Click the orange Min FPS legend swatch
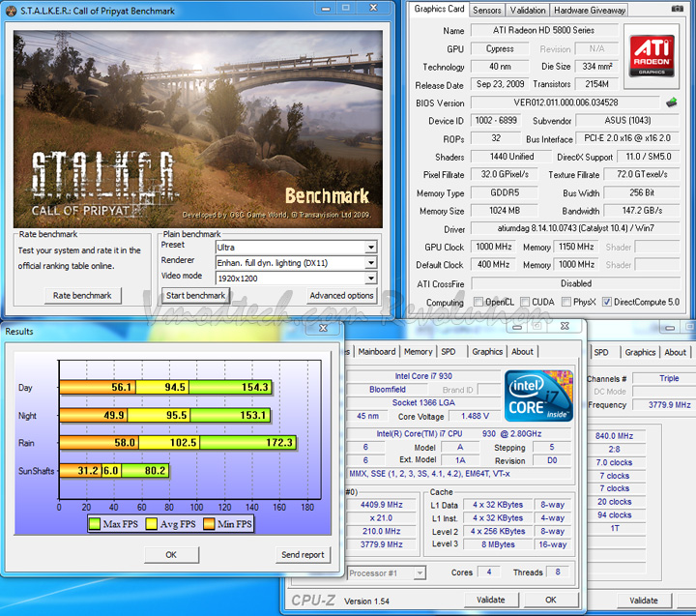Image resolution: width=696 pixels, height=616 pixels. pos(209,524)
